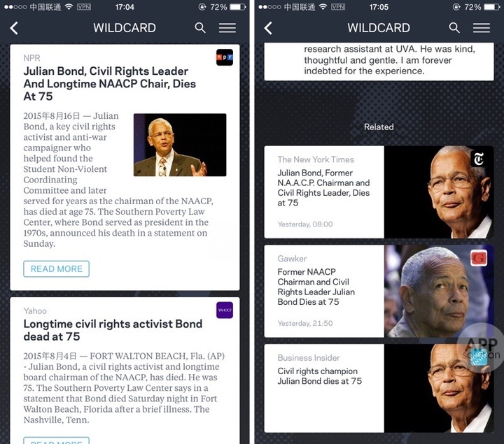Image resolution: width=504 pixels, height=444 pixels.
Task: Tap VPN indicator in left status bar
Action: click(x=84, y=7)
